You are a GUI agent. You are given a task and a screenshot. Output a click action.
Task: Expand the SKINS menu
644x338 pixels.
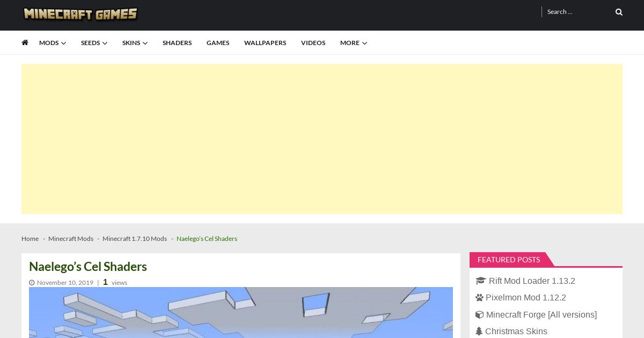(x=135, y=43)
